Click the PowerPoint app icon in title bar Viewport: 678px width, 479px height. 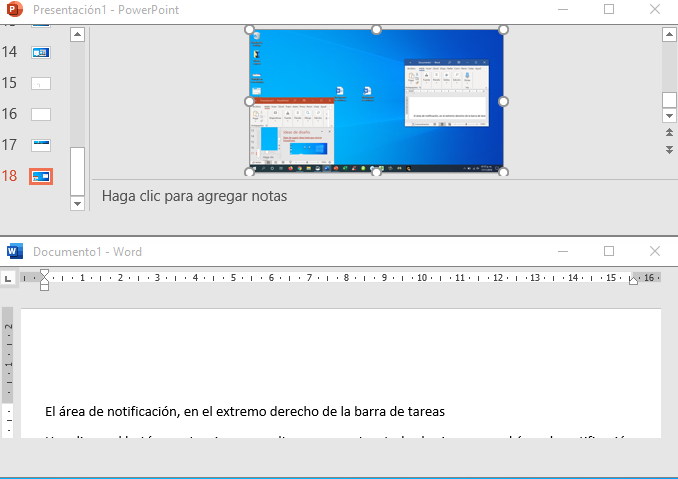click(15, 9)
